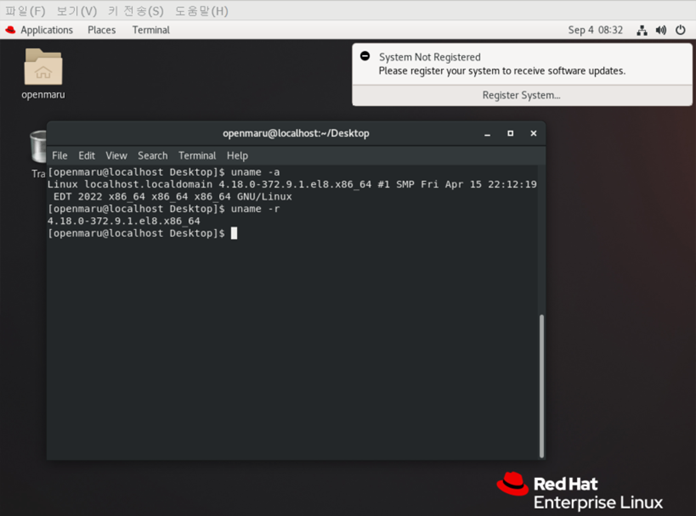Open the Places menu

tap(102, 30)
